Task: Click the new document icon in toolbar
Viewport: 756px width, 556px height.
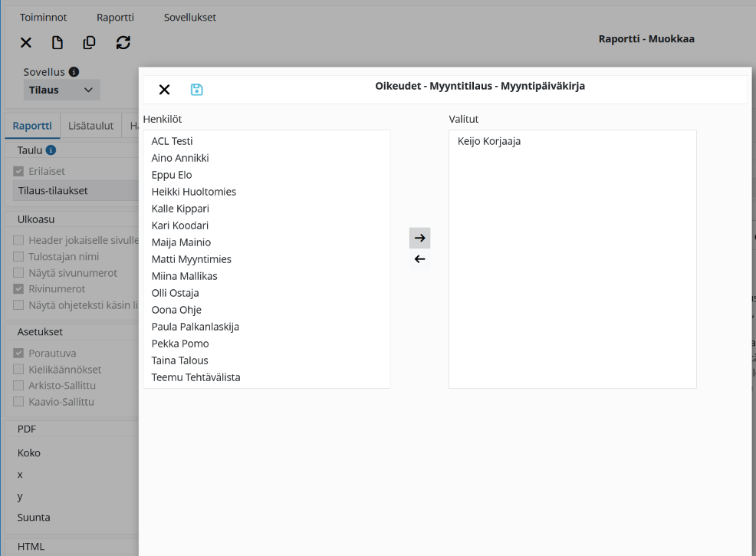Action: tap(58, 42)
